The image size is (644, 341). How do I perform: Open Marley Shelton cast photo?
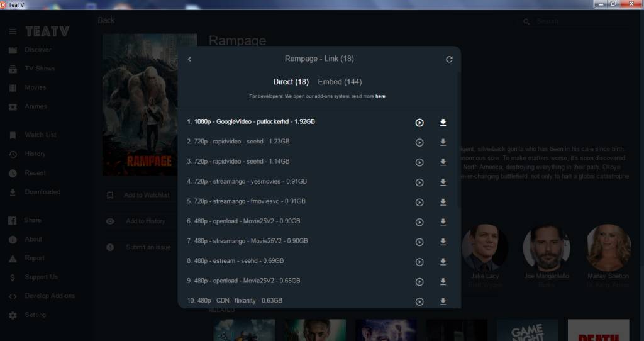click(608, 248)
